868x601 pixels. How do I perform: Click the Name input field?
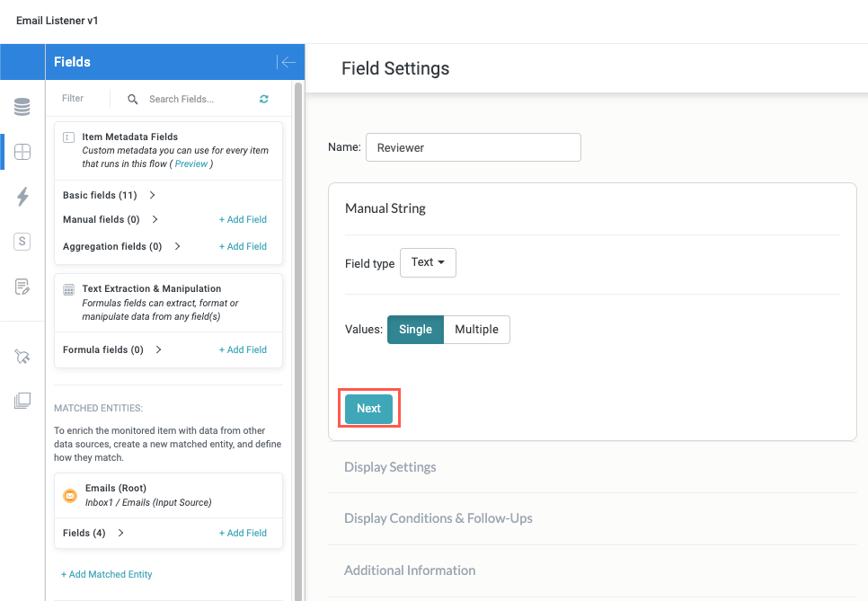pos(473,147)
